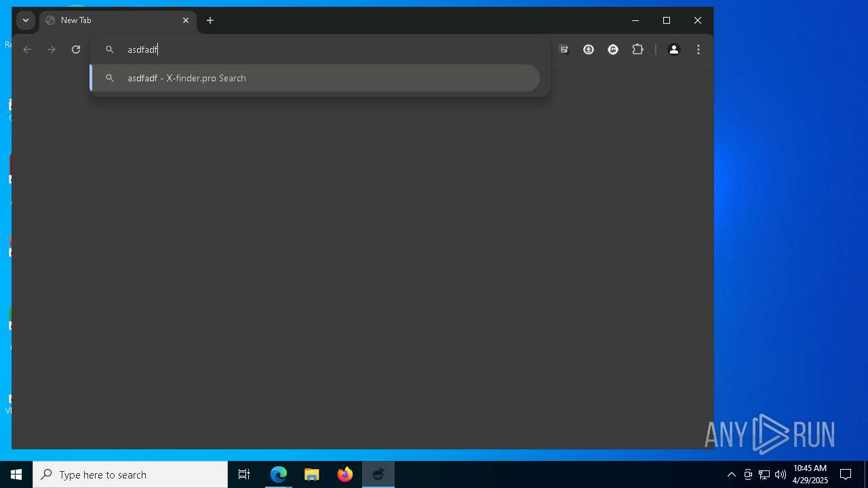Viewport: 868px width, 488px height.
Task: Go back using browser back arrow
Action: pos(27,49)
